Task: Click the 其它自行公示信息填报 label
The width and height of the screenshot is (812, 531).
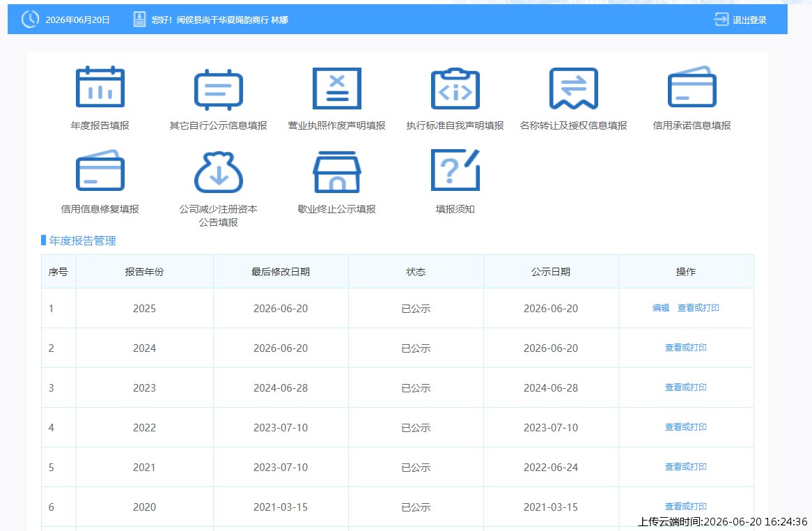Action: coord(218,125)
